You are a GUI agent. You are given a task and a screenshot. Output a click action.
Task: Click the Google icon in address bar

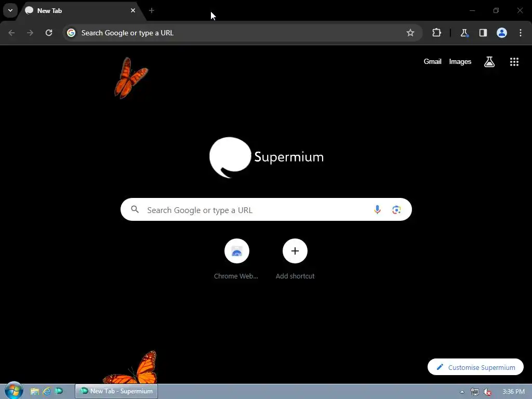(x=71, y=33)
